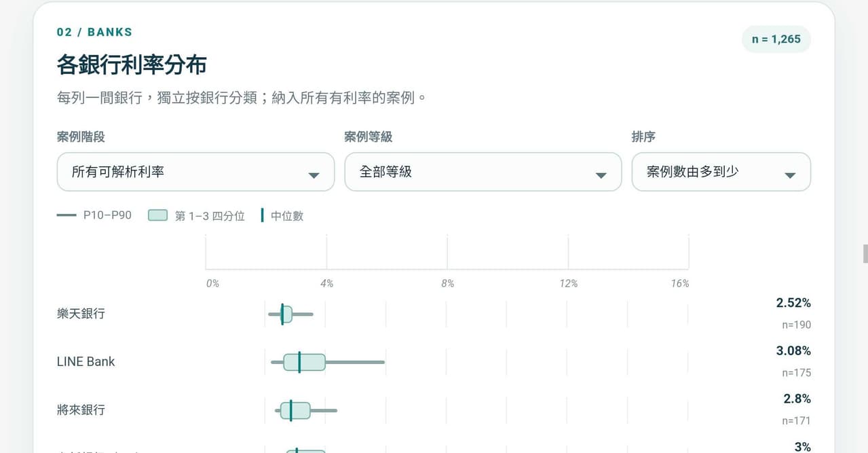This screenshot has height=453, width=868.
Task: Click the 2.52% median value
Action: 793,303
